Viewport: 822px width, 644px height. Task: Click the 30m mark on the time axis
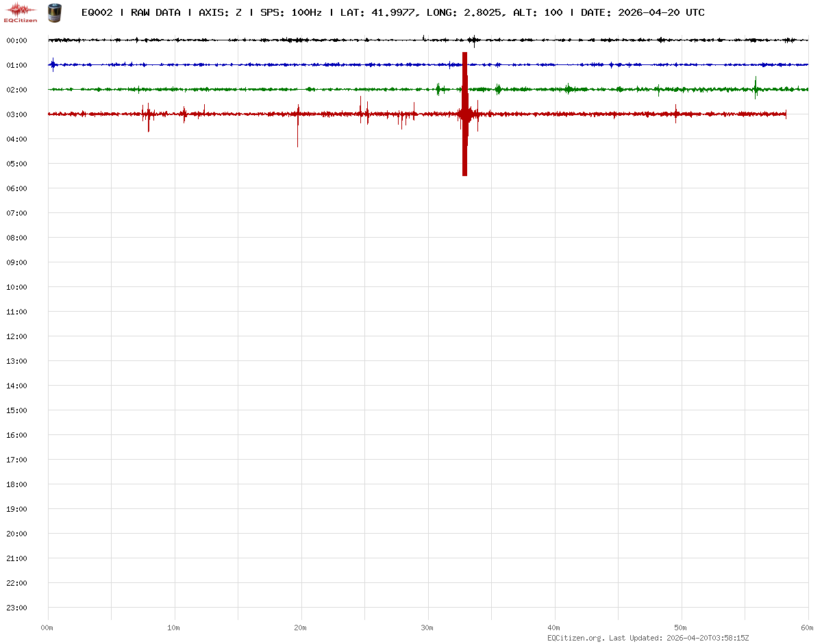coord(427,628)
